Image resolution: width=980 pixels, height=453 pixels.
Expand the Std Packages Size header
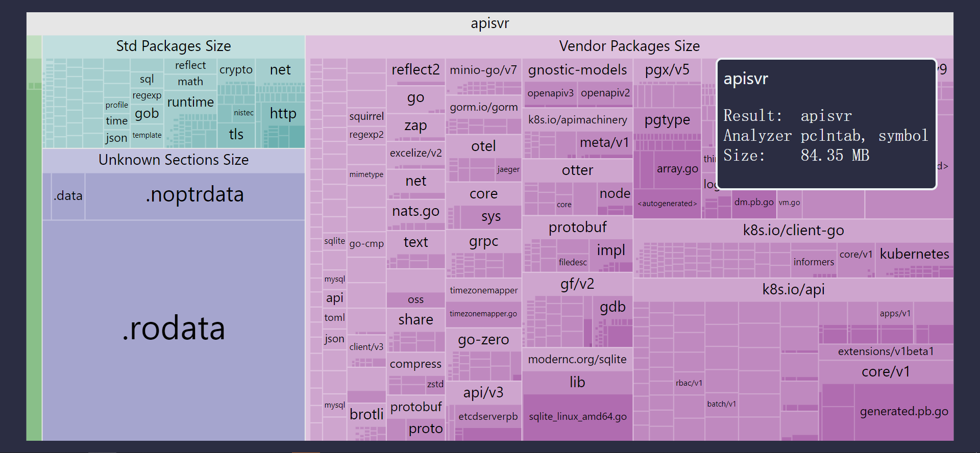[x=174, y=46]
